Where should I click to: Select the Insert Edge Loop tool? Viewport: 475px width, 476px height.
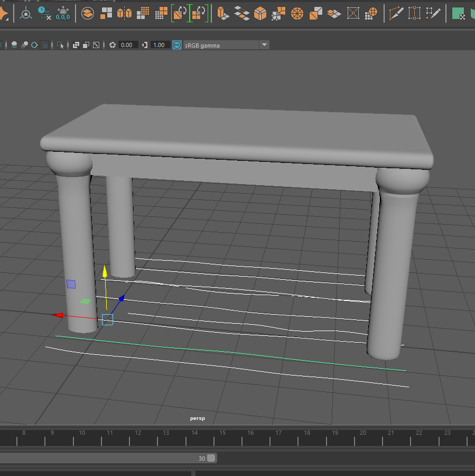(414, 13)
